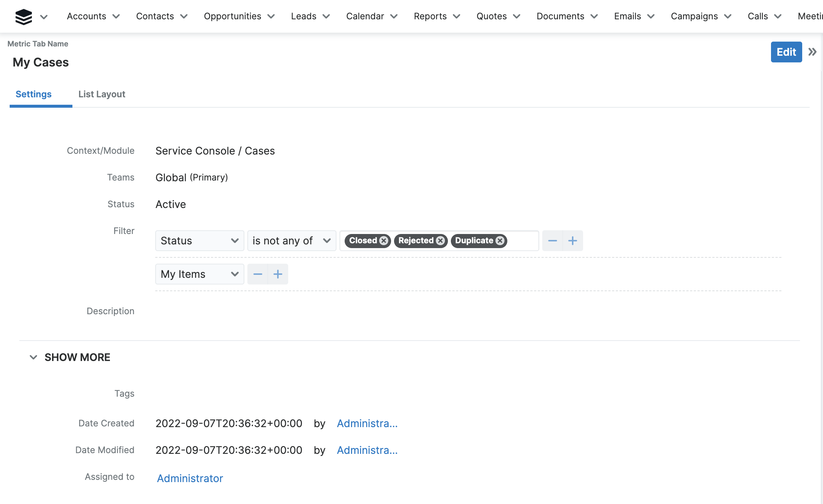The width and height of the screenshot is (823, 504).
Task: Remove the Rejected status filter tag
Action: click(440, 241)
